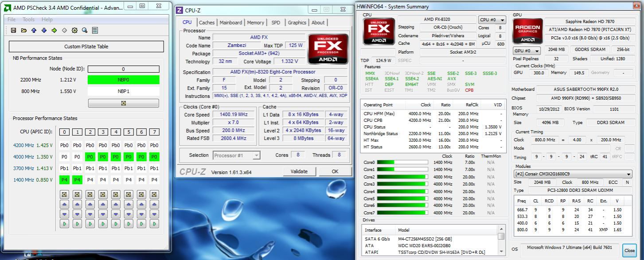Select Pb1 state for core 3
The width and height of the screenshot is (644, 260).
(103, 168)
